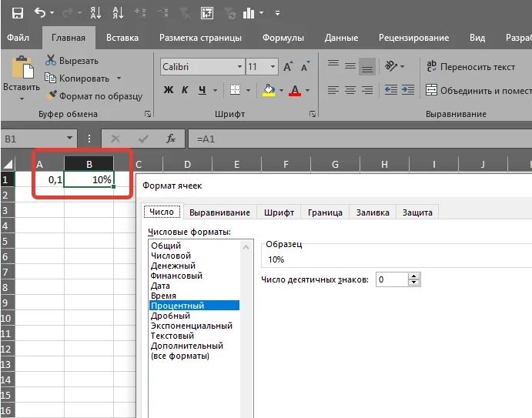Open Шрифт tab in Format Cells dialog
This screenshot has width=532, height=418.
coord(279,212)
